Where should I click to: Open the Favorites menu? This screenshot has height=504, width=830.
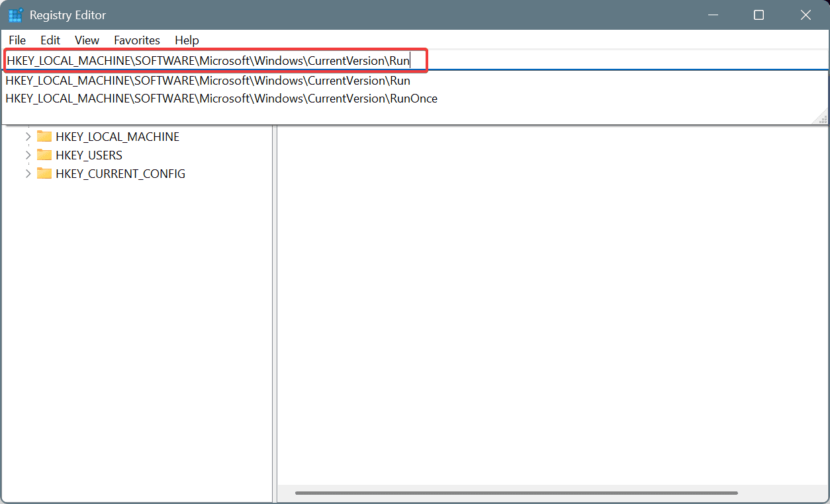coord(137,40)
